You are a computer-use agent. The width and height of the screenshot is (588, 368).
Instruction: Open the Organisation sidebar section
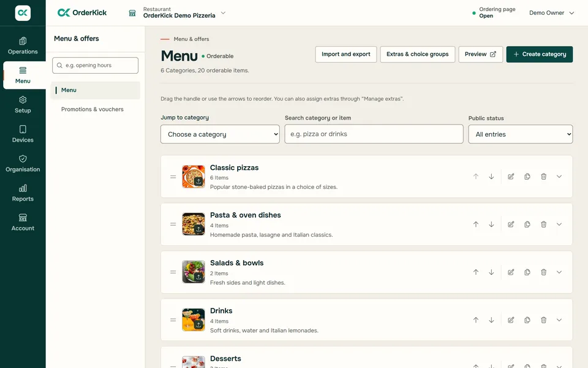(23, 164)
